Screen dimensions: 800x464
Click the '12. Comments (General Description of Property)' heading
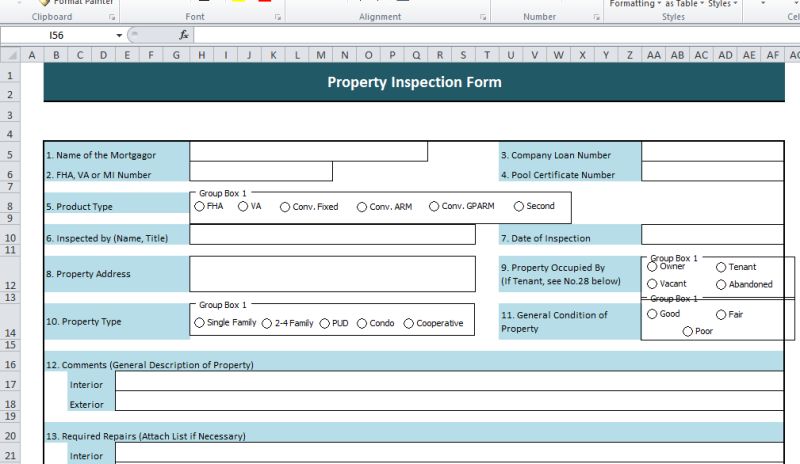pos(149,365)
